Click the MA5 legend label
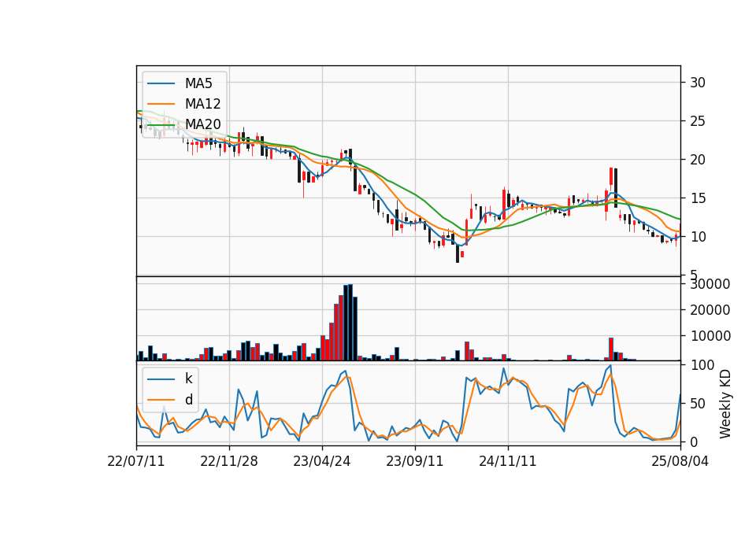This screenshot has height=543, width=756. coord(198,83)
